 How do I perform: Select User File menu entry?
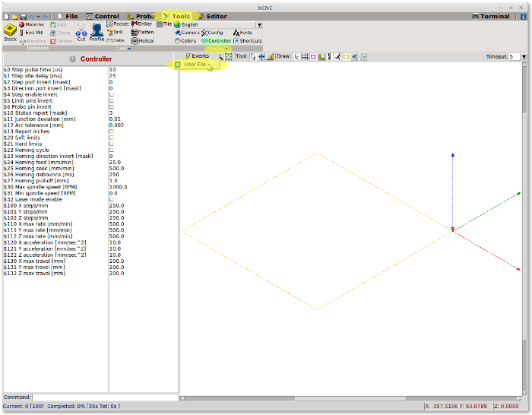[x=197, y=64]
